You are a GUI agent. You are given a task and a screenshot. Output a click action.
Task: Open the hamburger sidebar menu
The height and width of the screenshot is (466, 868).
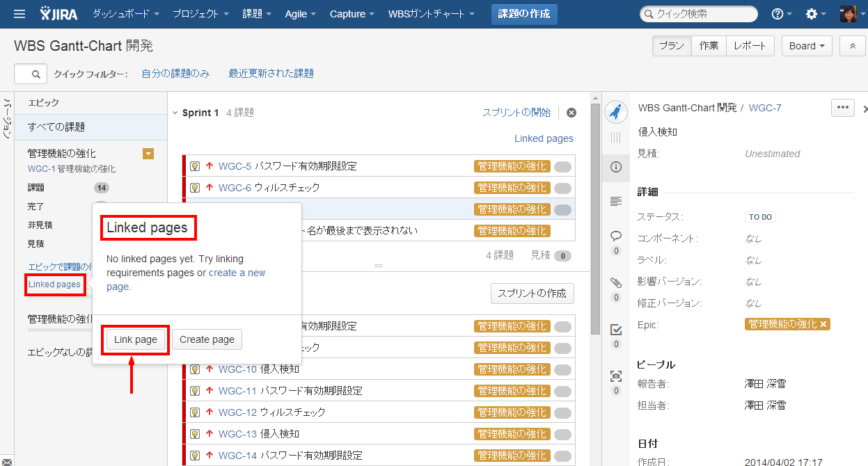19,14
